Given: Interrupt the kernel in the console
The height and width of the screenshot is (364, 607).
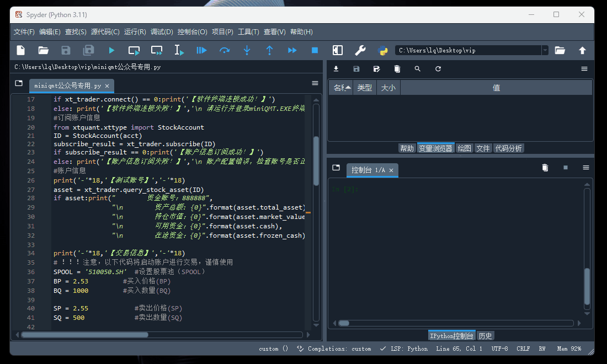Looking at the screenshot, I should pyautogui.click(x=566, y=168).
